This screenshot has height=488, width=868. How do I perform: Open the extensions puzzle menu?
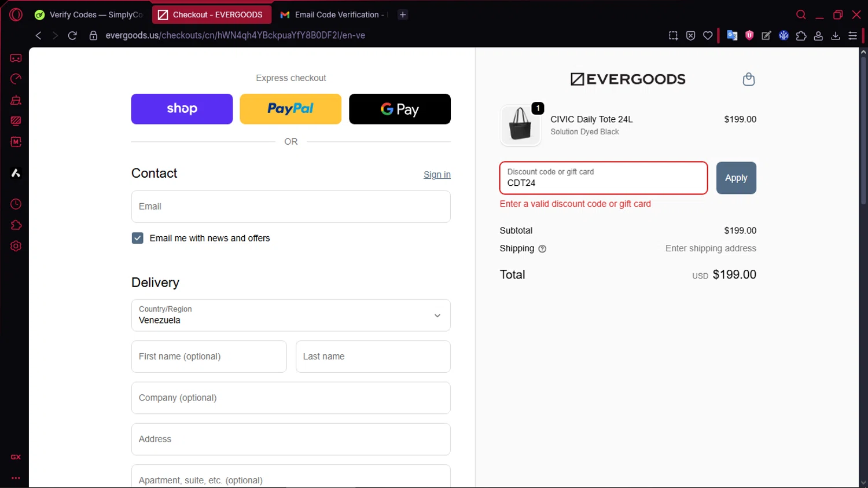coord(801,36)
